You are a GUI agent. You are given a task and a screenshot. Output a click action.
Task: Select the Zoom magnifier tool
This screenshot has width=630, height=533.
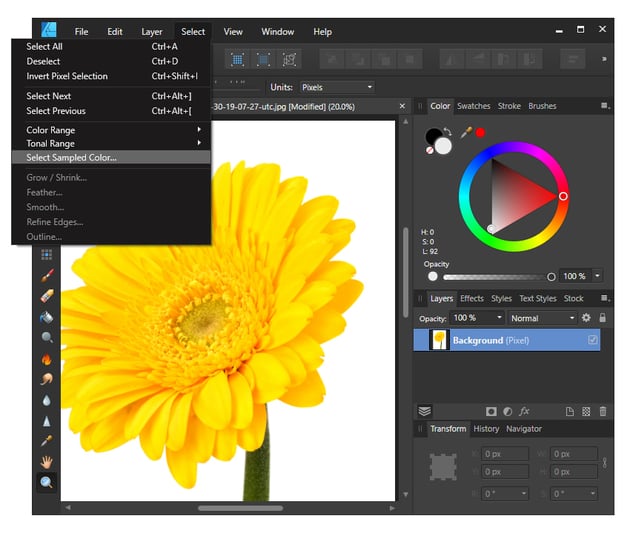tap(47, 482)
